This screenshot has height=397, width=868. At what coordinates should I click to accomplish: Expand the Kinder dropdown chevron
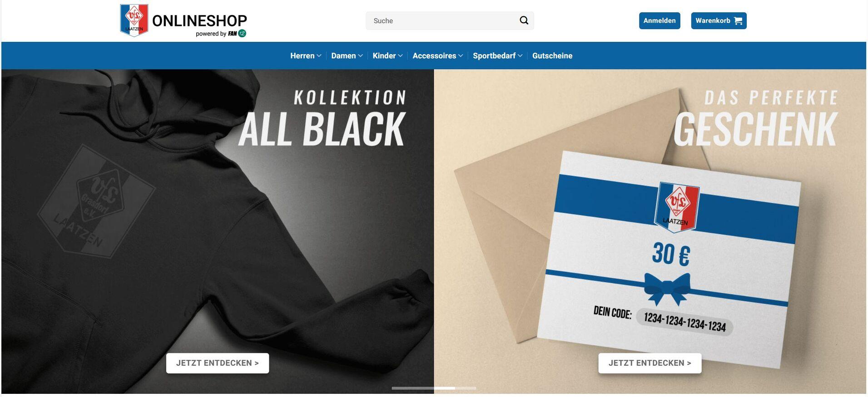(x=400, y=55)
